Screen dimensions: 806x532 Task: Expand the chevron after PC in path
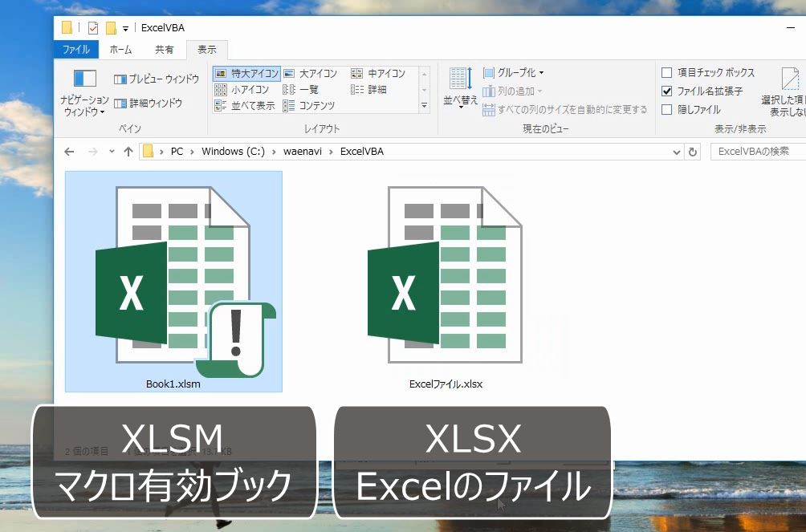(192, 152)
